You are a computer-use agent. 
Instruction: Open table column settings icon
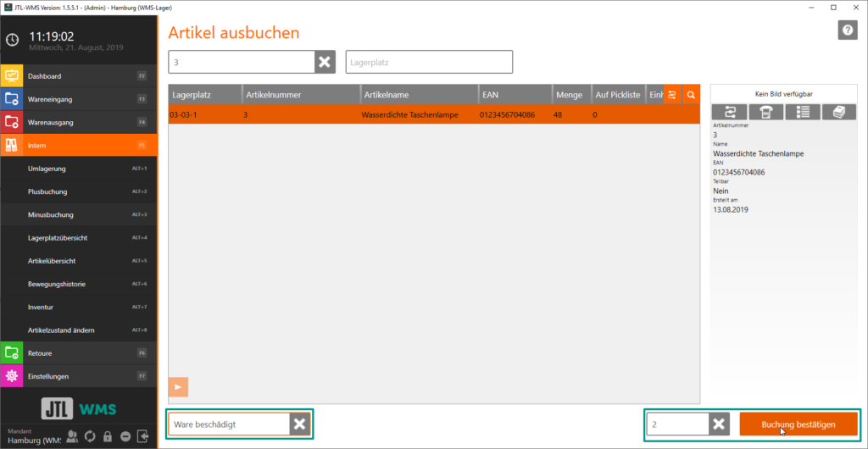click(671, 95)
